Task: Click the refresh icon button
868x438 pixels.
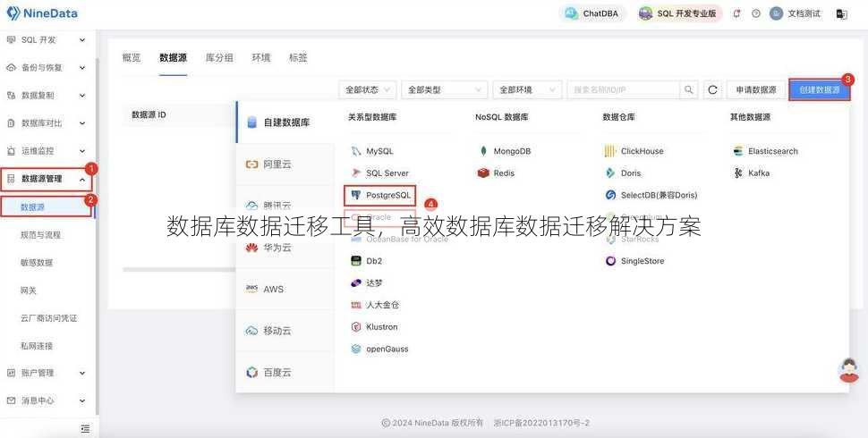Action: pyautogui.click(x=712, y=89)
